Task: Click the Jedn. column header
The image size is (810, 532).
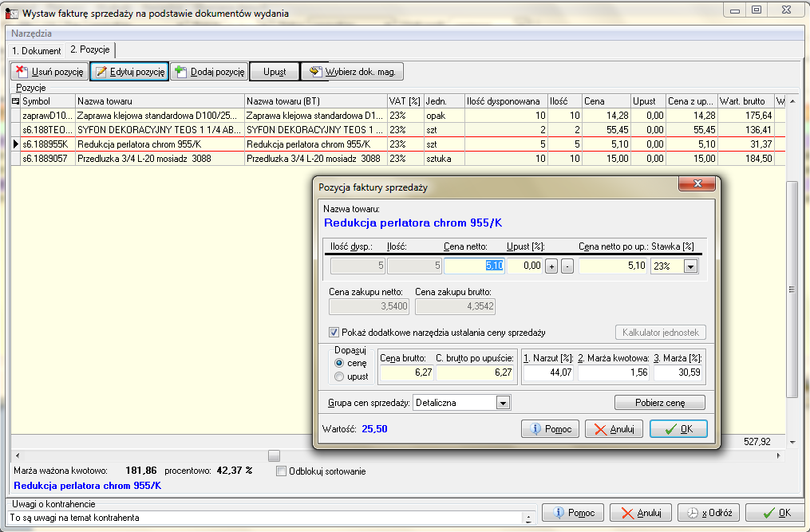Action: click(x=445, y=101)
